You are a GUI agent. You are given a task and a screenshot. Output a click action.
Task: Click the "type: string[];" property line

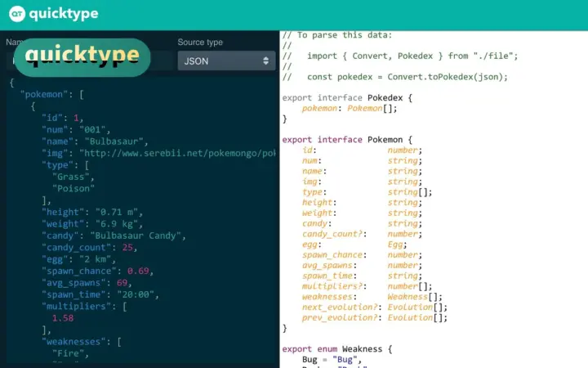(367, 192)
